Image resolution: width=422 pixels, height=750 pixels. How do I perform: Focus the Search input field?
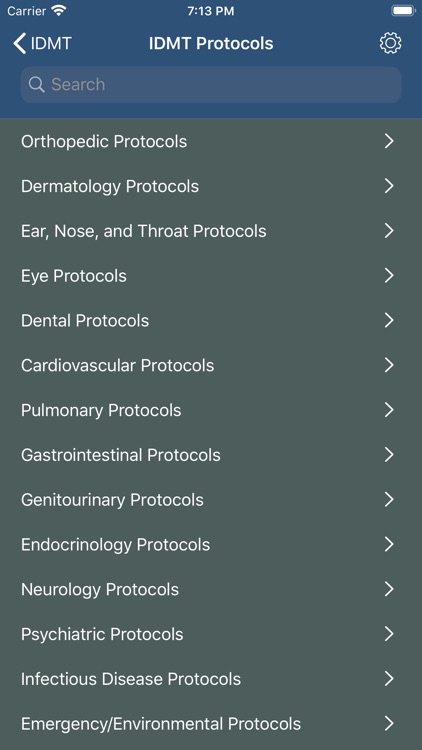211,85
